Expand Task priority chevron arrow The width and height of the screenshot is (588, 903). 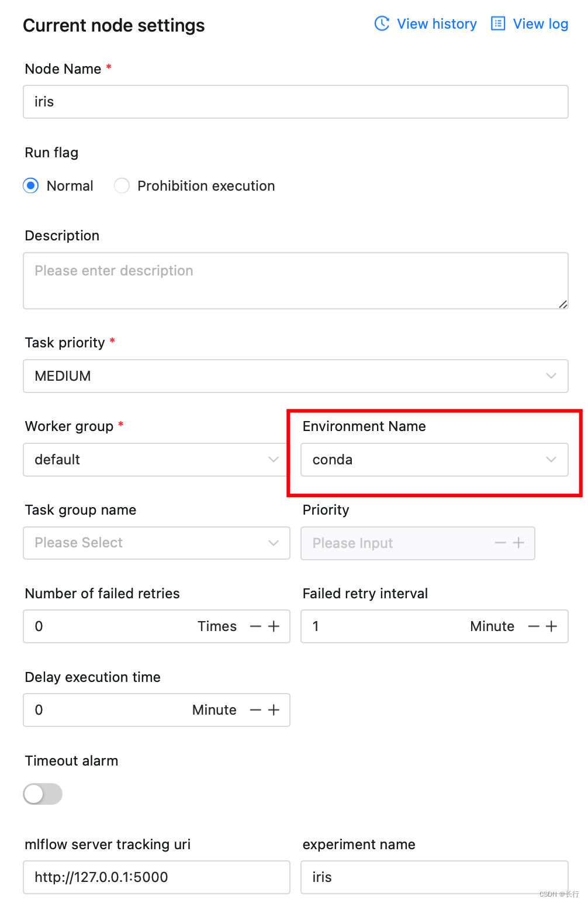551,376
